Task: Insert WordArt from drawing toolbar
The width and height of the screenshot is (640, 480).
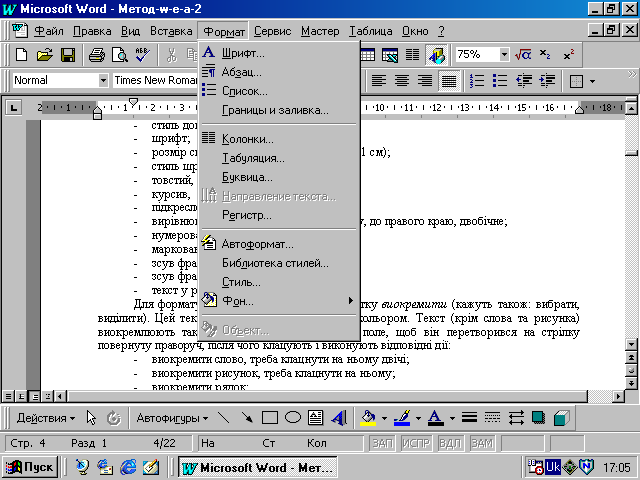Action: tap(339, 418)
